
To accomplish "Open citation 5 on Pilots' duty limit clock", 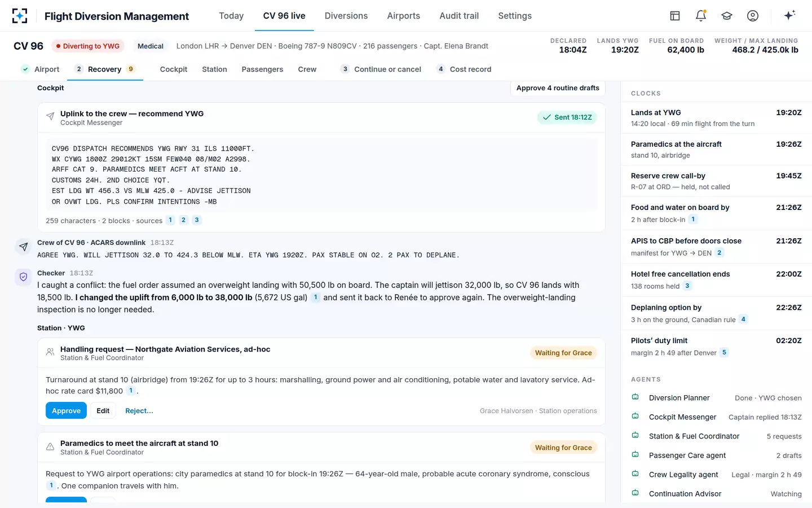I will pos(725,353).
